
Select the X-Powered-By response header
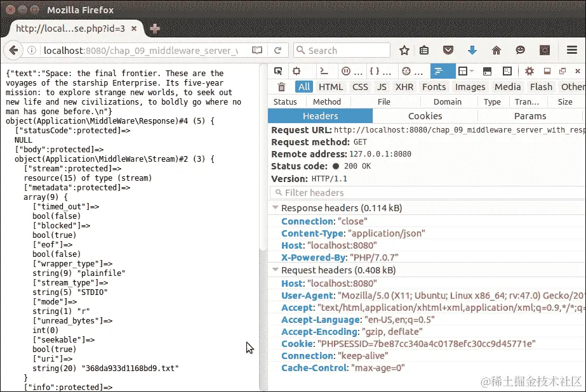point(340,258)
